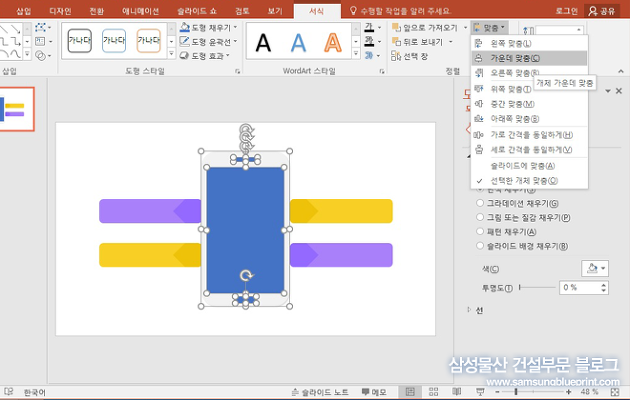Open the Shape Fill (도형 채우기) paint bucket
Screen dimensions: 630x400
click(x=184, y=27)
